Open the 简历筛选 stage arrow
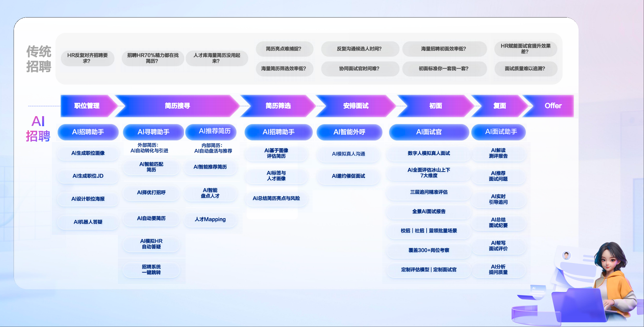The height and width of the screenshot is (327, 644). (278, 106)
